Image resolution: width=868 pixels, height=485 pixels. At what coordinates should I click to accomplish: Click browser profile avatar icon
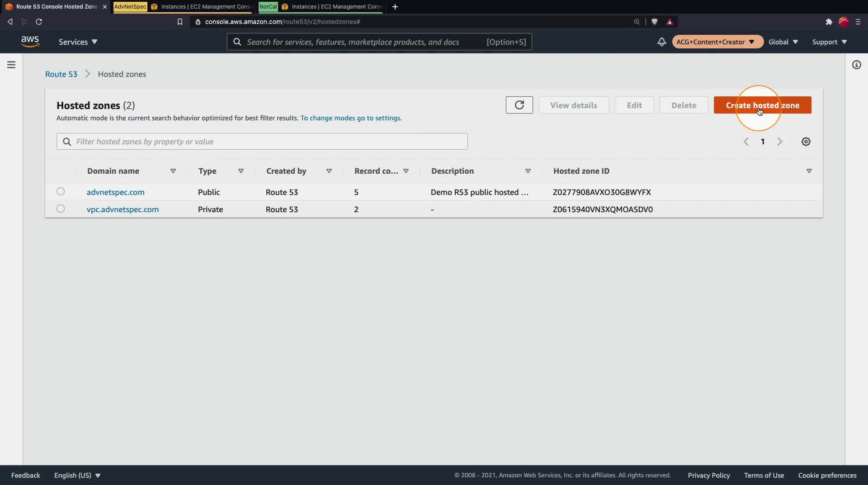pos(843,22)
